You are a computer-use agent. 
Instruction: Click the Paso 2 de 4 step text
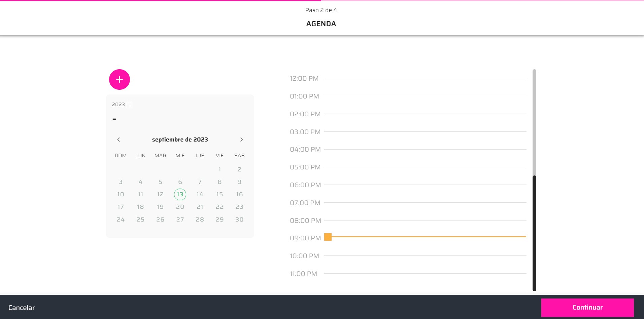tap(321, 10)
